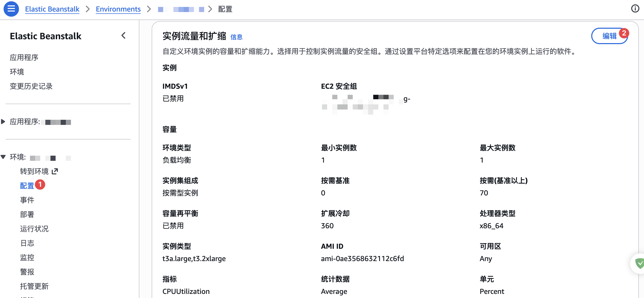
Task: Click the red badge next to 配置
Action: (x=40, y=185)
